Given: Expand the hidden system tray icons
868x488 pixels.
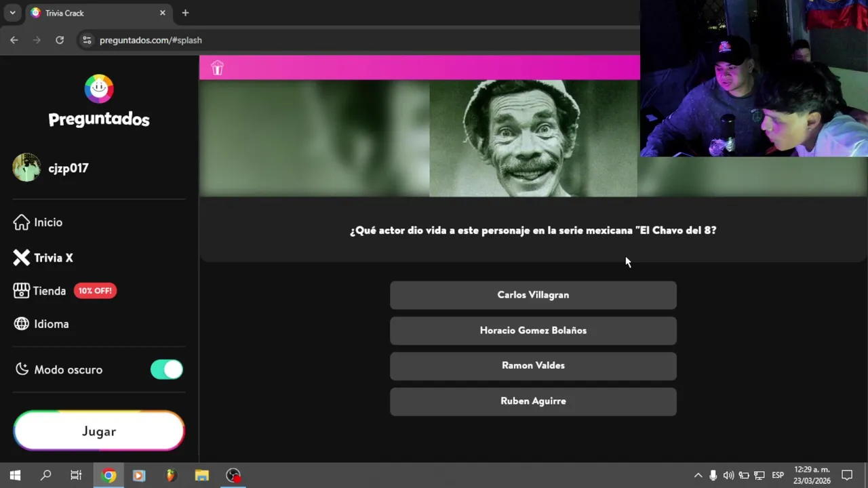Looking at the screenshot, I should tap(698, 475).
